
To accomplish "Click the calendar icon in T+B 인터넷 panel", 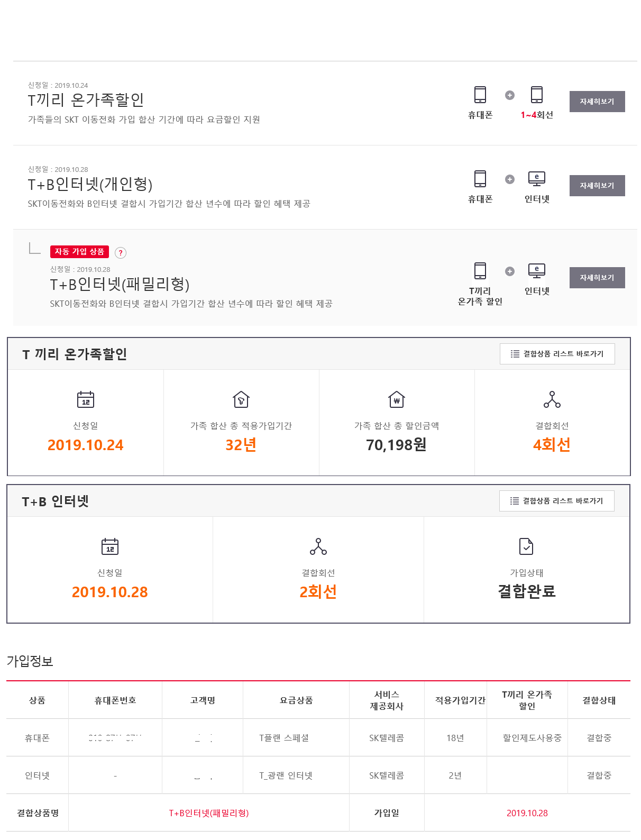I will [x=110, y=546].
